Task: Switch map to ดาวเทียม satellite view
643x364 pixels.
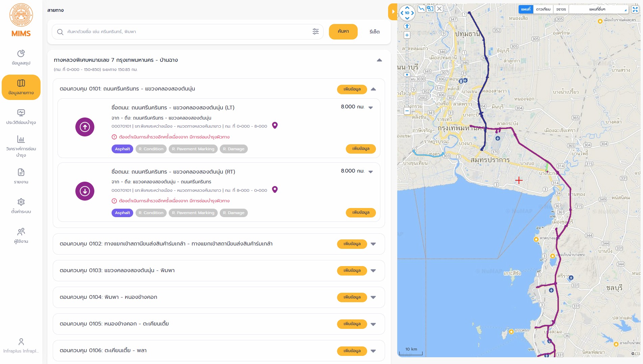Action: pyautogui.click(x=543, y=9)
